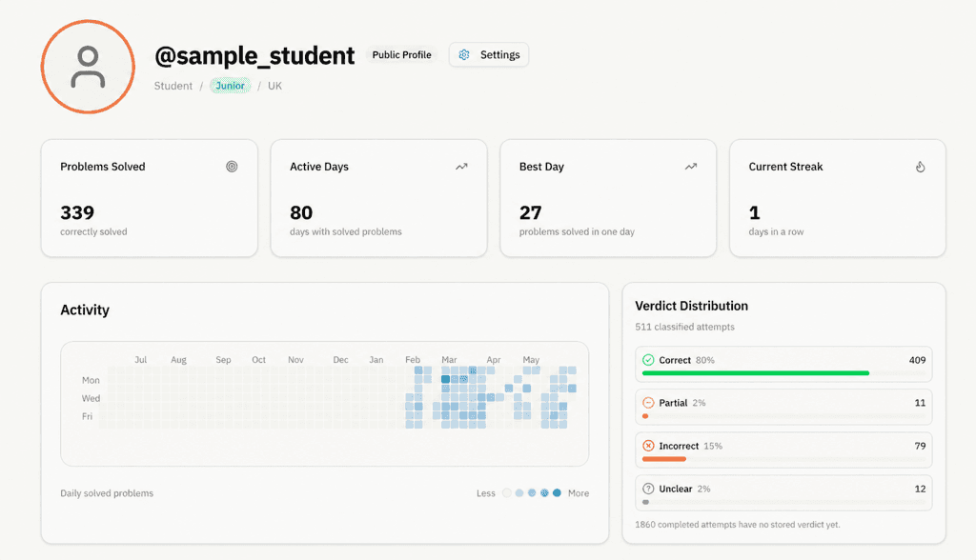Click the Mon row label
Screen dimensions: 976x560
click(91, 380)
